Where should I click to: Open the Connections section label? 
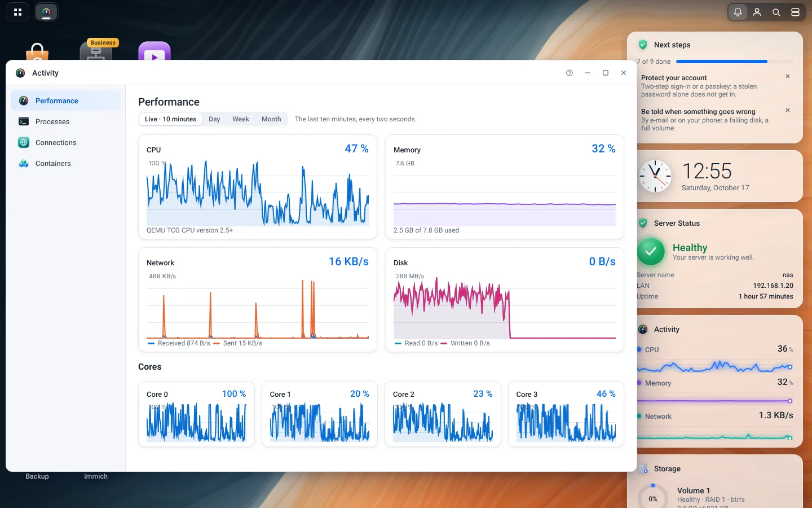pyautogui.click(x=56, y=143)
